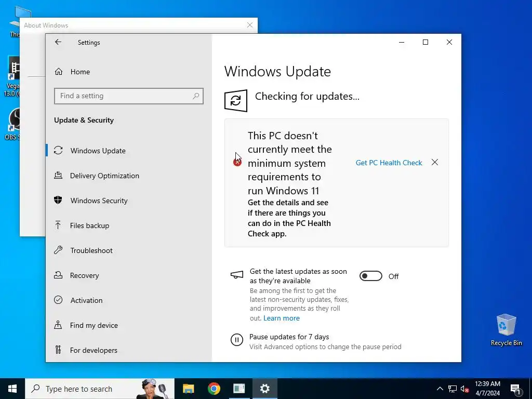Click the muted volume tray icon
This screenshot has width=532, height=399.
(464, 389)
